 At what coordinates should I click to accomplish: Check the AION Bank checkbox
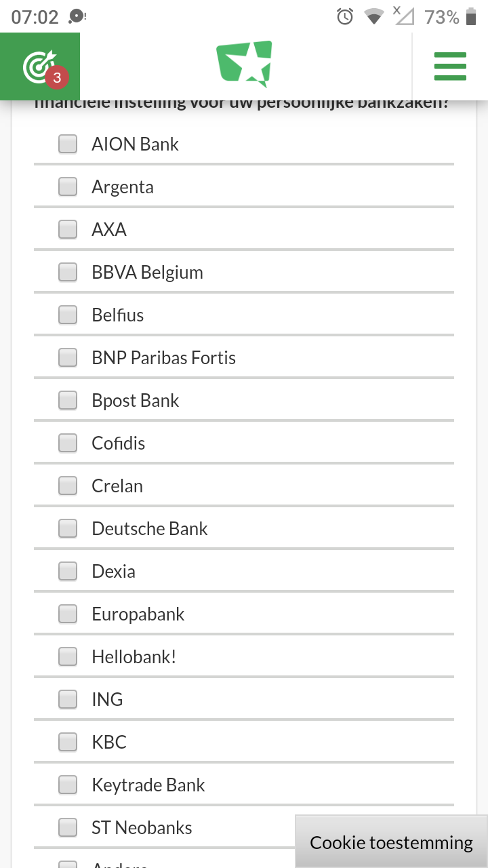click(x=68, y=144)
